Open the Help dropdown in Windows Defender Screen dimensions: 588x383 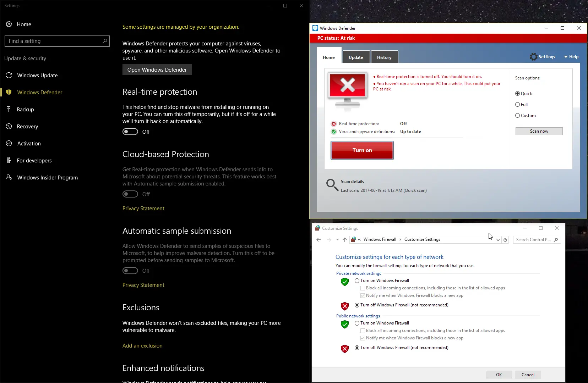click(x=571, y=57)
